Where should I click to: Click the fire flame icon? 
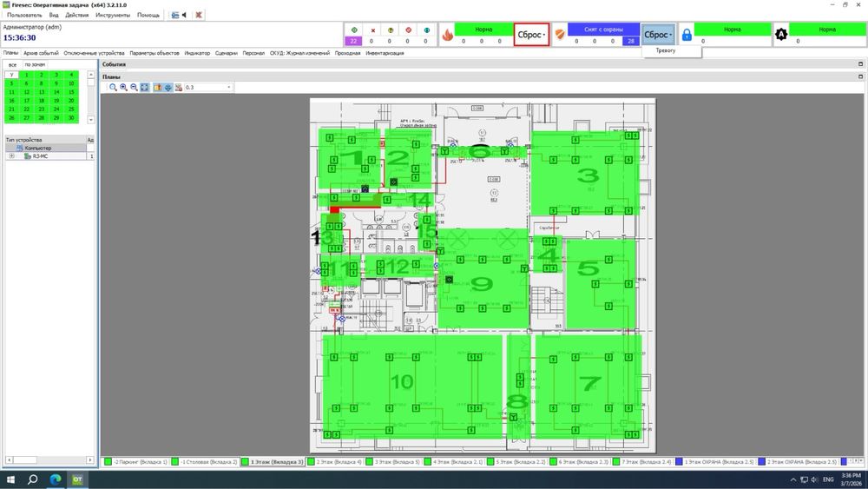click(447, 35)
